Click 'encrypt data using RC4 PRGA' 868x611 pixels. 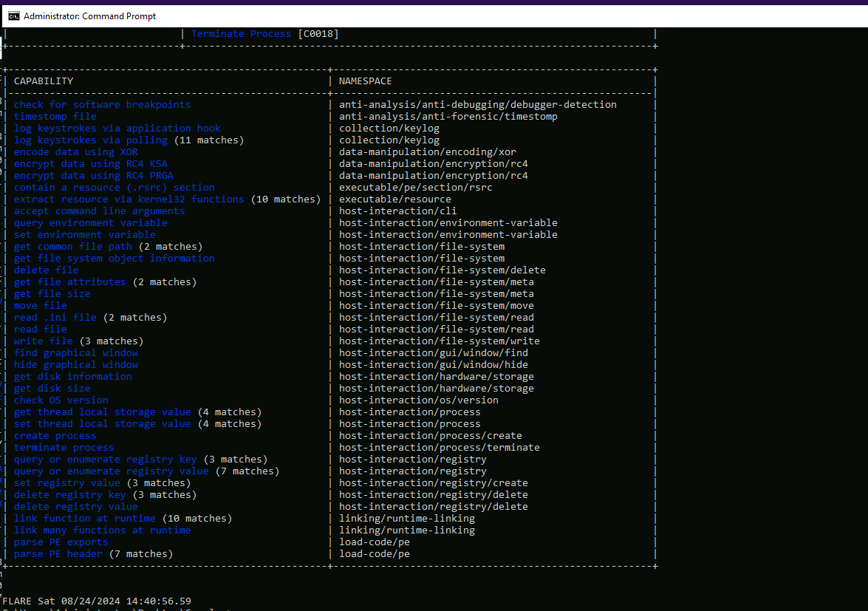coord(94,175)
